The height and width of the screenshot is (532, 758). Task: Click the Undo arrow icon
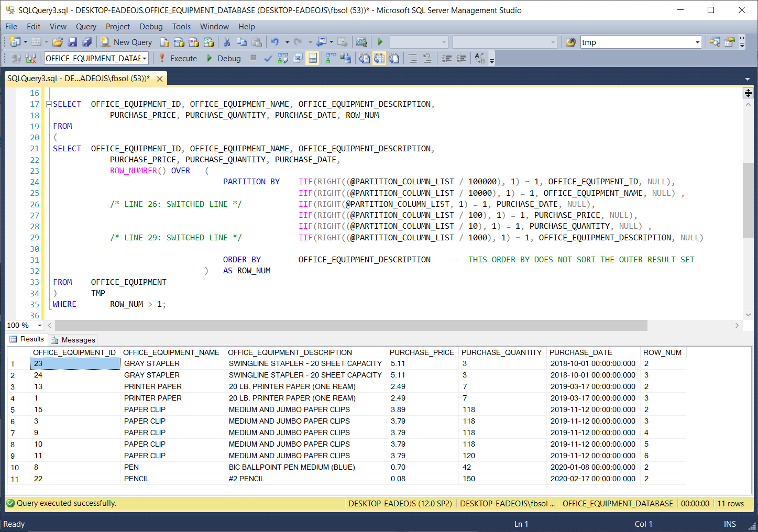click(274, 42)
